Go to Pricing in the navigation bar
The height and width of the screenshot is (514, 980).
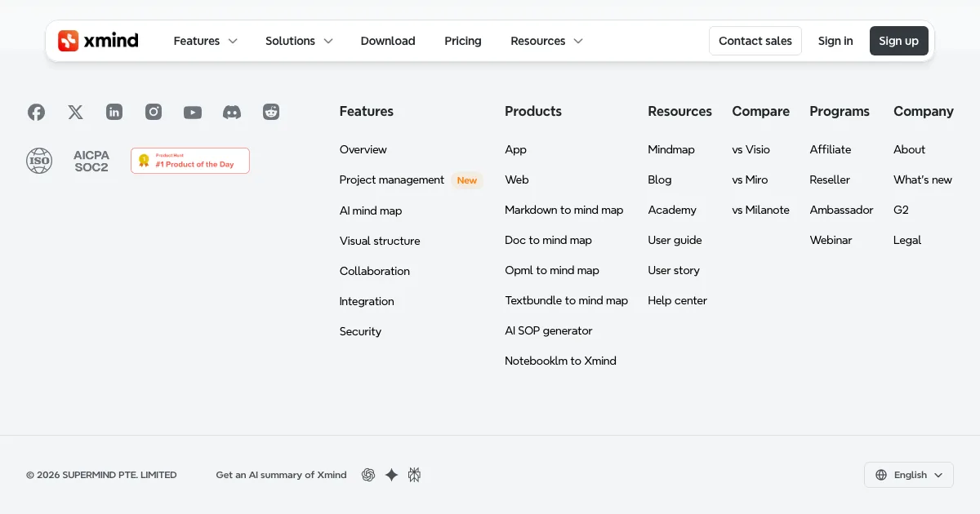pos(462,41)
